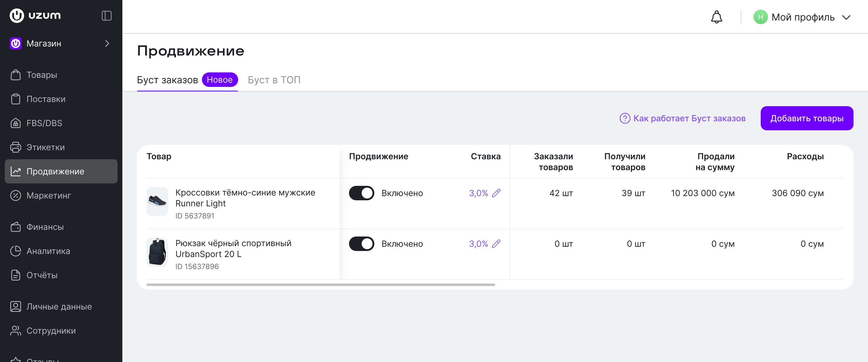868x362 pixels.
Task: Click the Продвижение chart icon
Action: coord(15,171)
